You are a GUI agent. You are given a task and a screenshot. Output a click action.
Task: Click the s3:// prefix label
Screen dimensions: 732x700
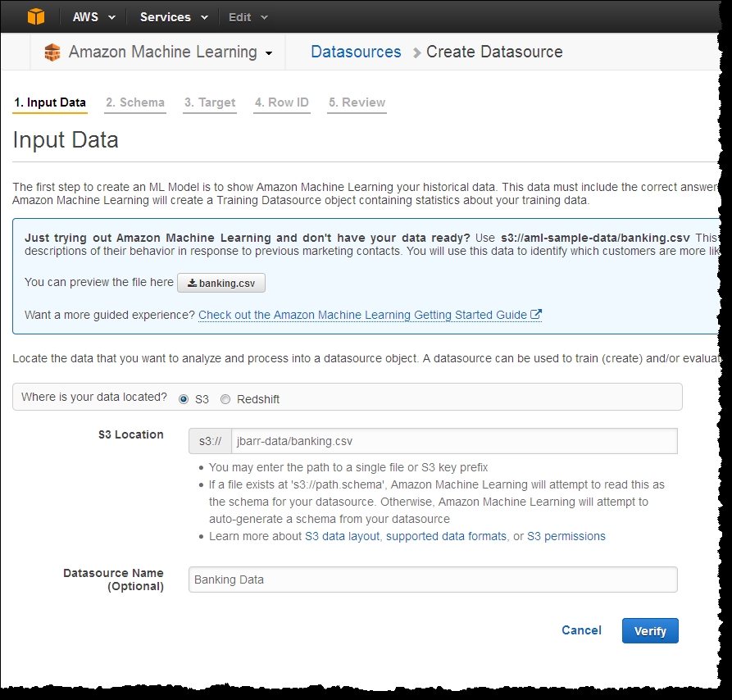coord(210,441)
